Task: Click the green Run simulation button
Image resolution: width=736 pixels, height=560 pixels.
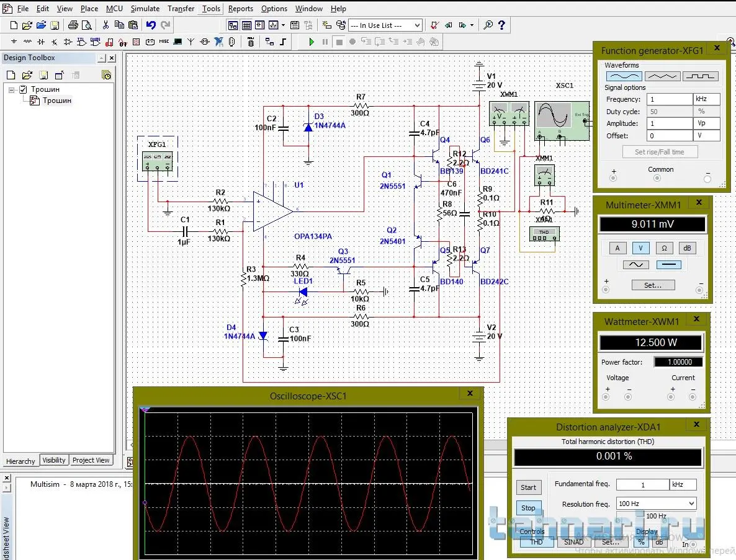Action: coord(312,42)
